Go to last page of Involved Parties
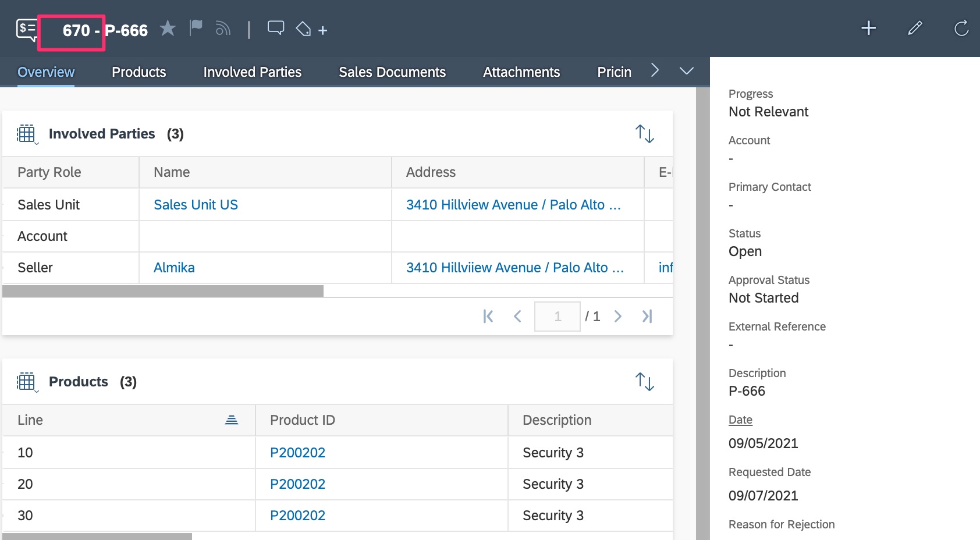 tap(647, 316)
